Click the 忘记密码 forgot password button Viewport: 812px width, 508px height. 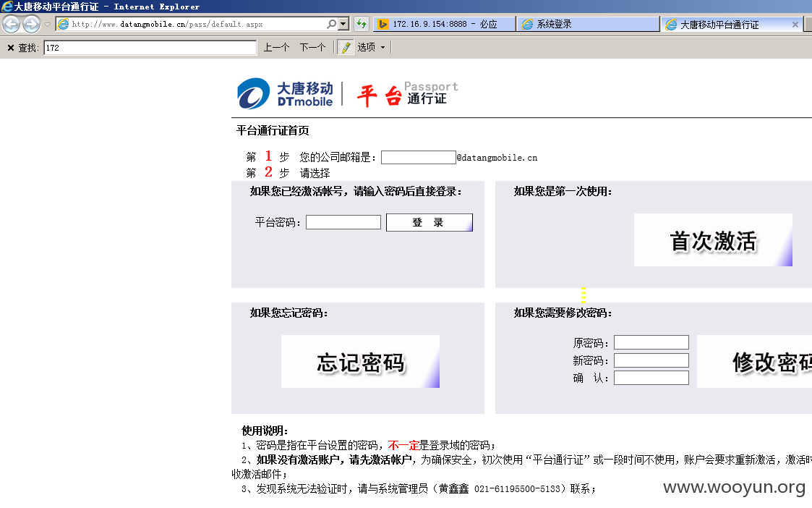pyautogui.click(x=360, y=361)
